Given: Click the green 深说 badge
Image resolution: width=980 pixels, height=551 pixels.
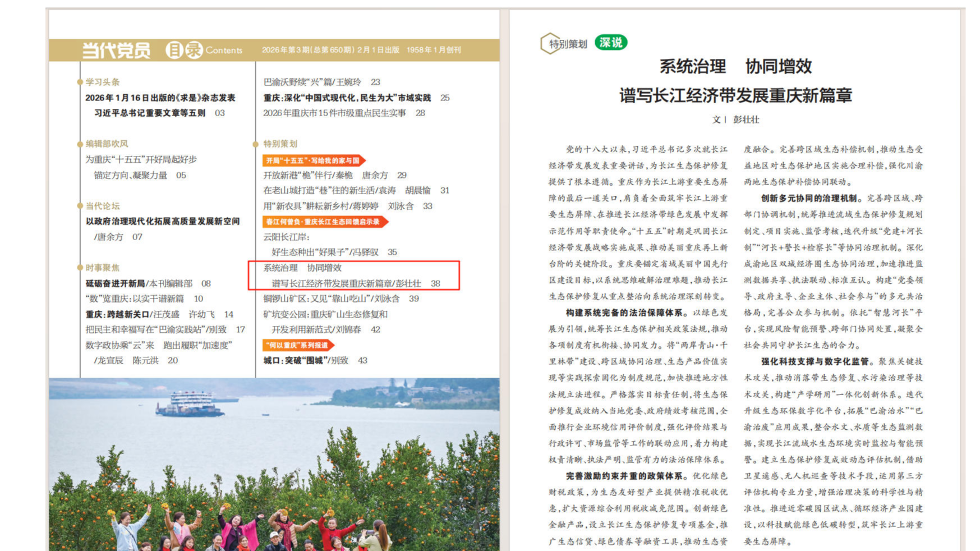Looking at the screenshot, I should pyautogui.click(x=610, y=43).
